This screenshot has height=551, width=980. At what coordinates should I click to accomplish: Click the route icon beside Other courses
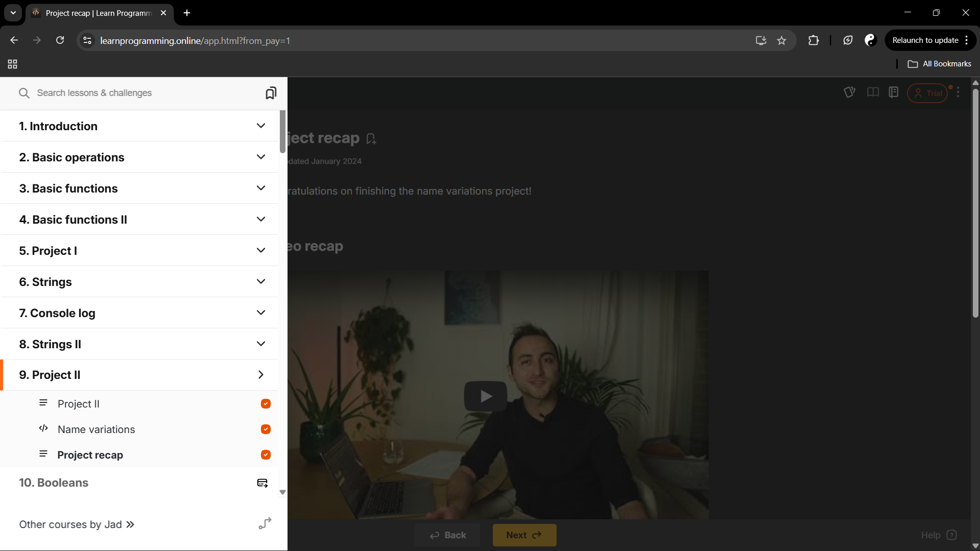265,524
